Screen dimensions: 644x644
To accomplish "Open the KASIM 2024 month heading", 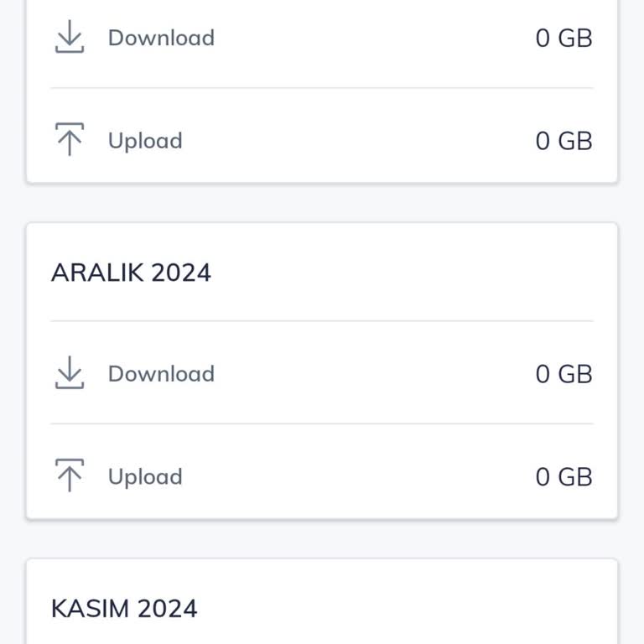I will pyautogui.click(x=124, y=608).
